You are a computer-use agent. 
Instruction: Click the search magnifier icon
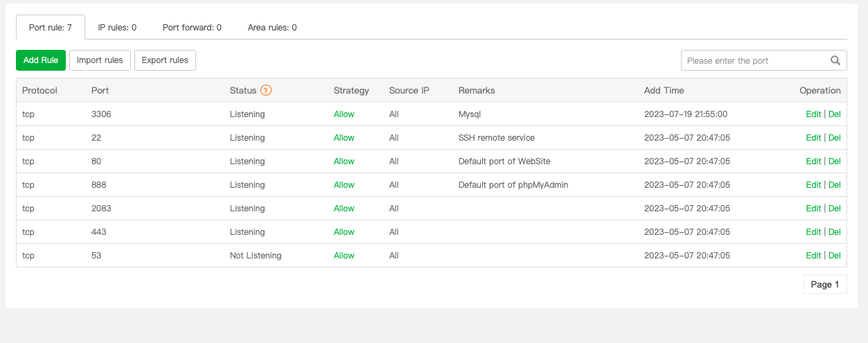pos(835,60)
